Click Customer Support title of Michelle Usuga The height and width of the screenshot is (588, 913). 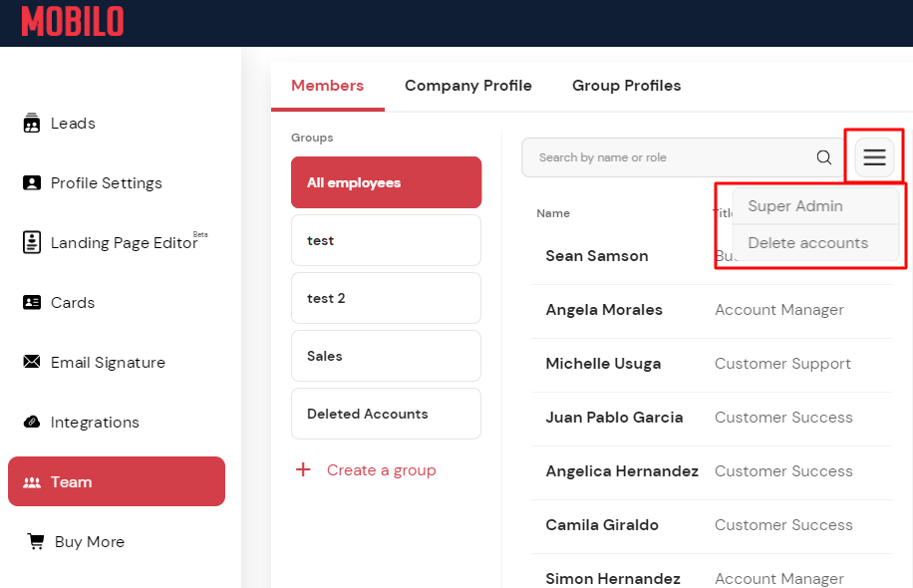tap(782, 364)
